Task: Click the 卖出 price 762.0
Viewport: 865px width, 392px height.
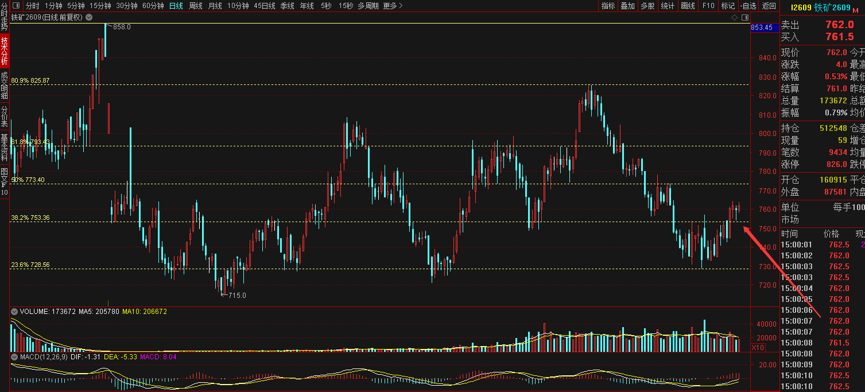Action: click(x=840, y=24)
